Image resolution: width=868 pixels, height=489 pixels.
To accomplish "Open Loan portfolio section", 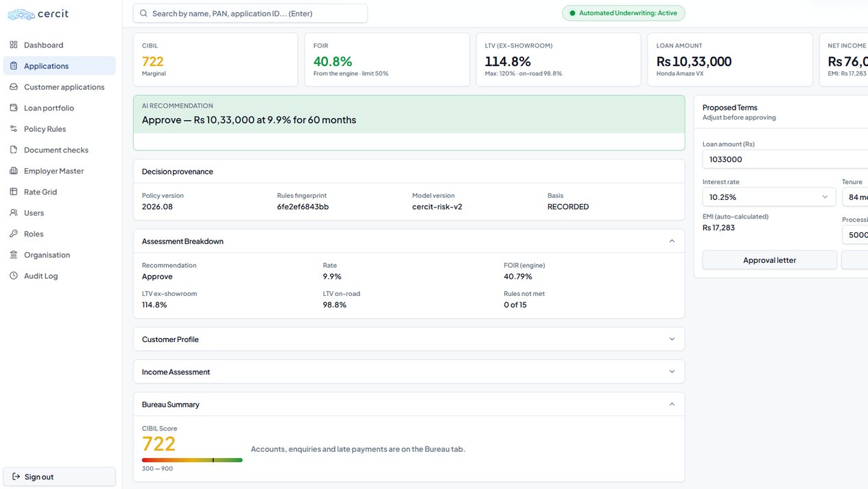I will pyautogui.click(x=59, y=108).
